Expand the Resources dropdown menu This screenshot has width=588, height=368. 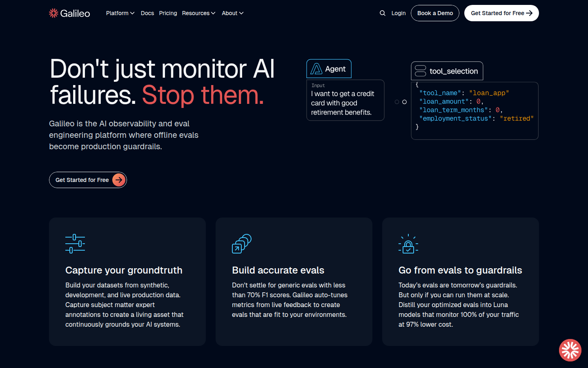coord(198,13)
